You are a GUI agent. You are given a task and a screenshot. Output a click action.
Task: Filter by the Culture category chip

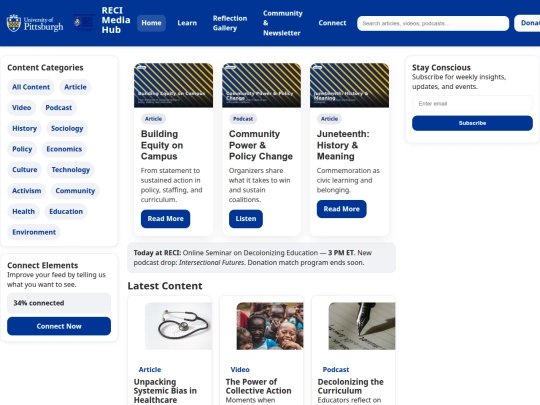[24, 169]
